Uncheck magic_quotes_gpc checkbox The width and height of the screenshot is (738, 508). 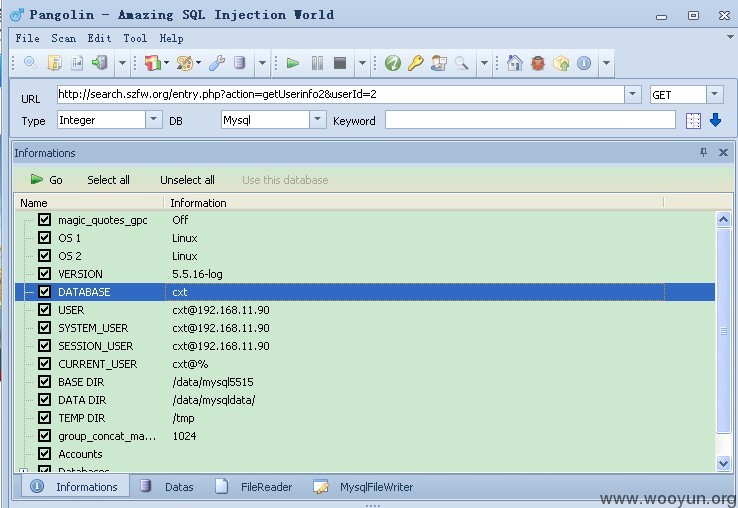pos(44,219)
